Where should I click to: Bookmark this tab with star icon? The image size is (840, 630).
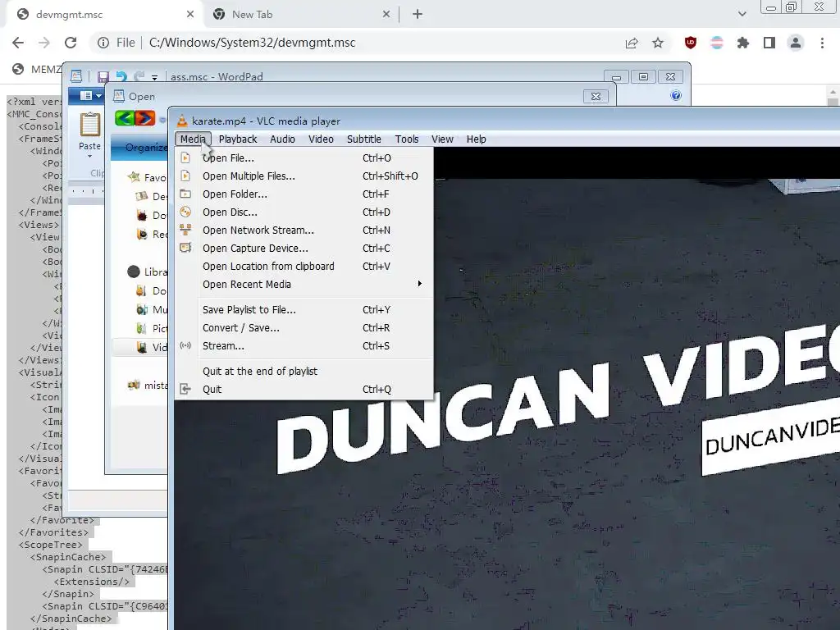(x=658, y=43)
